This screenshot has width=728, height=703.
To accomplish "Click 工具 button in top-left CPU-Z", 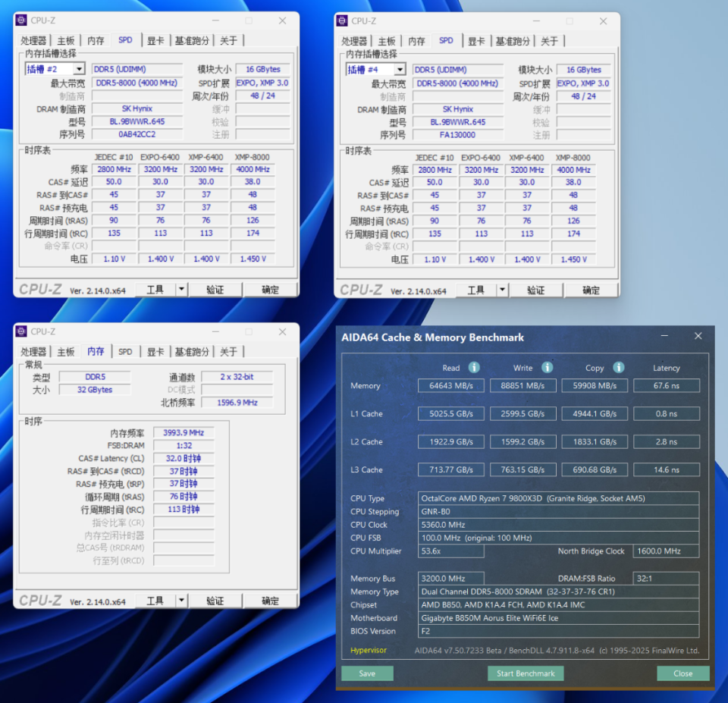I will point(155,290).
